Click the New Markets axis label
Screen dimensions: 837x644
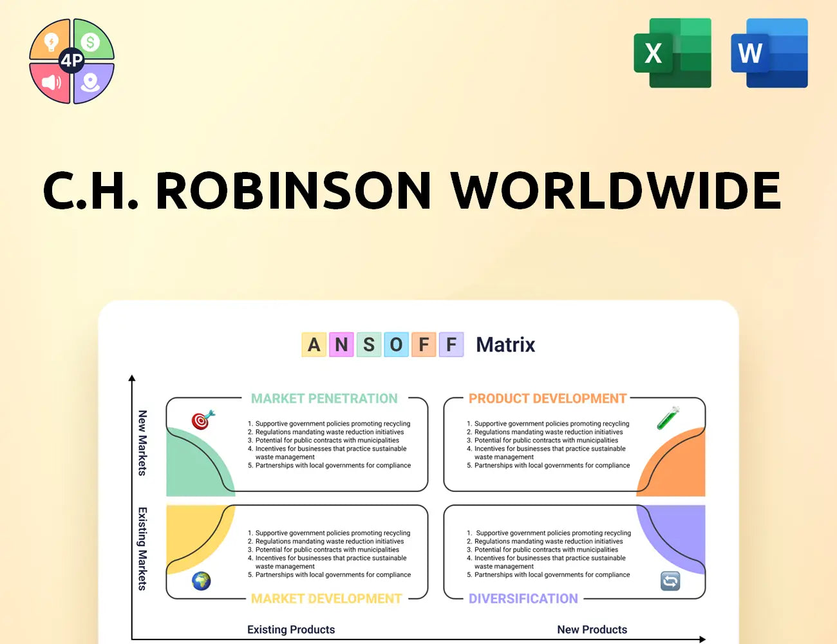pyautogui.click(x=143, y=443)
